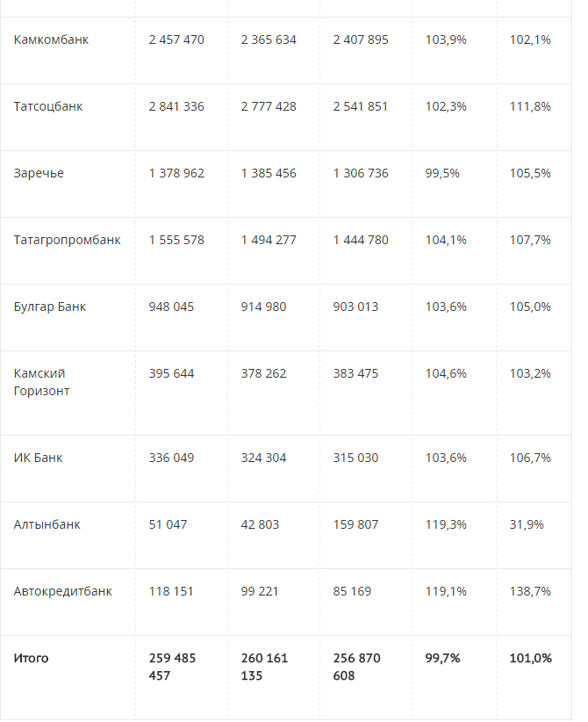Select the Татагропромбанк row label
This screenshot has width=588, height=722.
coord(68,240)
